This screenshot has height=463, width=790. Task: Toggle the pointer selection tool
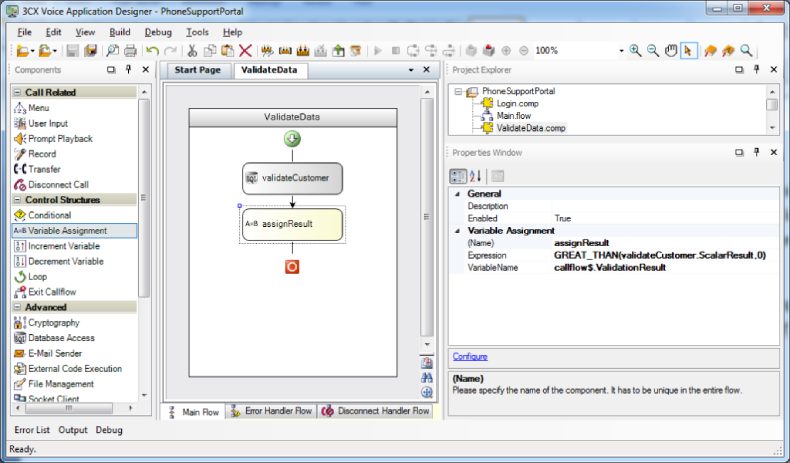tap(688, 50)
